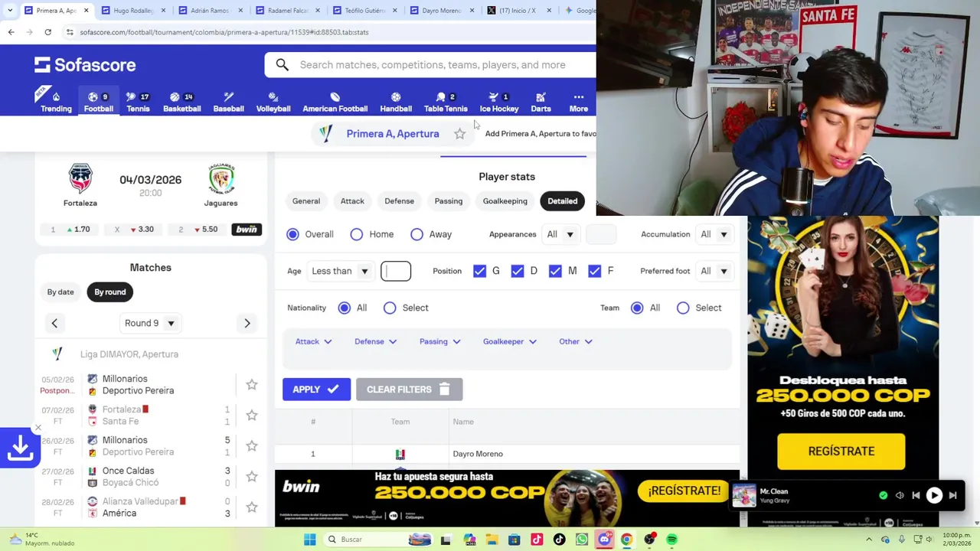Expand the Defense stats filter
This screenshot has height=551, width=980.
375,341
